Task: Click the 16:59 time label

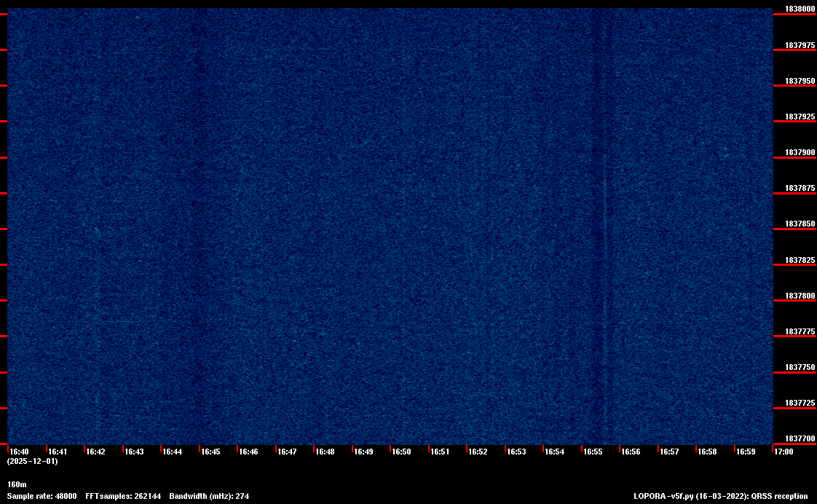Action: pos(746,452)
